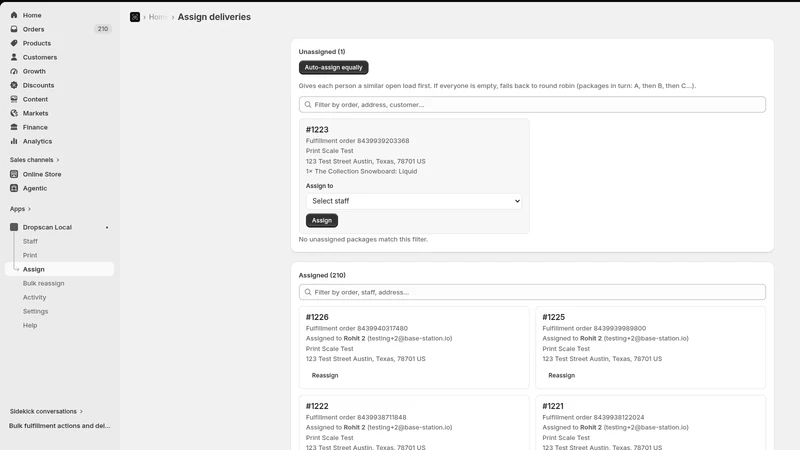
Task: Click Assign deliveries page title
Action: (x=214, y=17)
